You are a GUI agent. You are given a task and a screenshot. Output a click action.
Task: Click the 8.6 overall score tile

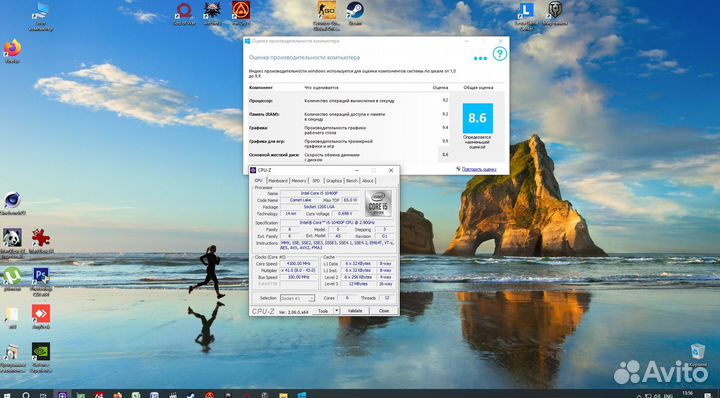pos(478,118)
